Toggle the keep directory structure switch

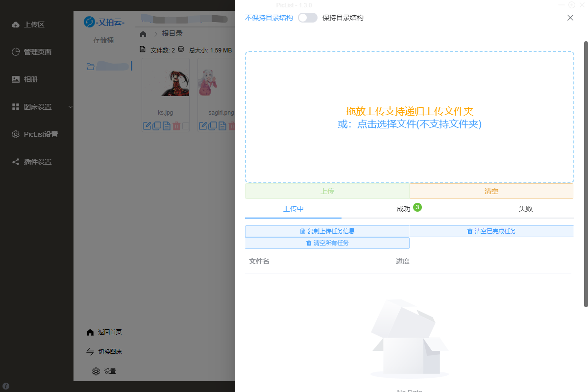307,18
